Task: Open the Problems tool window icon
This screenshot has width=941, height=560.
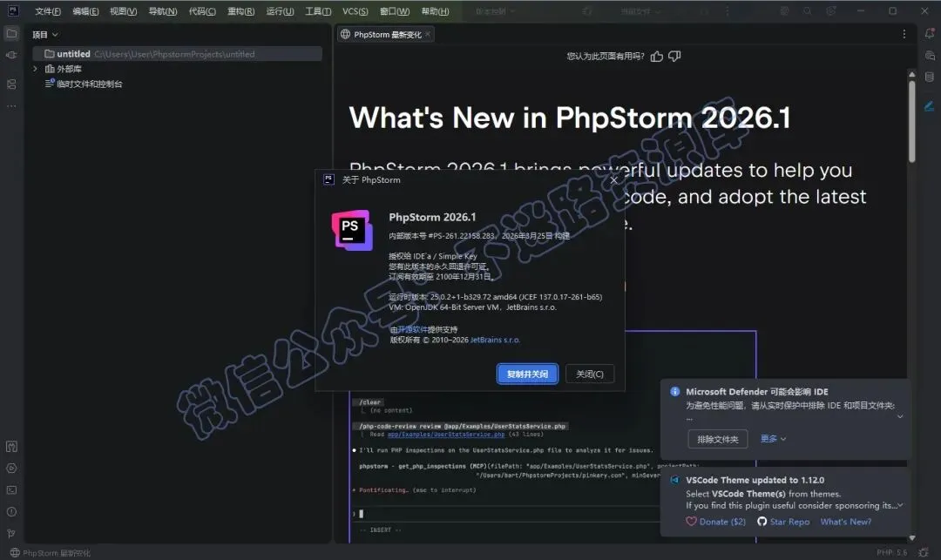Action: pos(11,511)
